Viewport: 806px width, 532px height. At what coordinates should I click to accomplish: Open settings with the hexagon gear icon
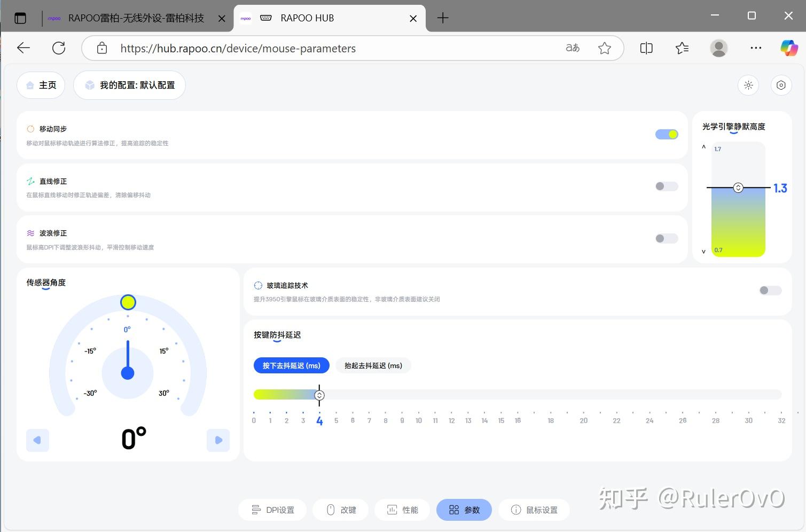coord(781,85)
